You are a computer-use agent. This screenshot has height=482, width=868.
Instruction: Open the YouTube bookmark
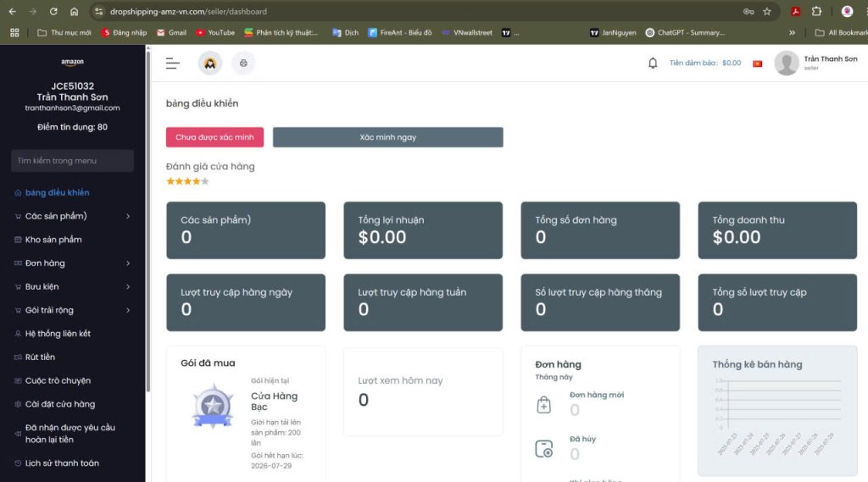click(x=215, y=33)
